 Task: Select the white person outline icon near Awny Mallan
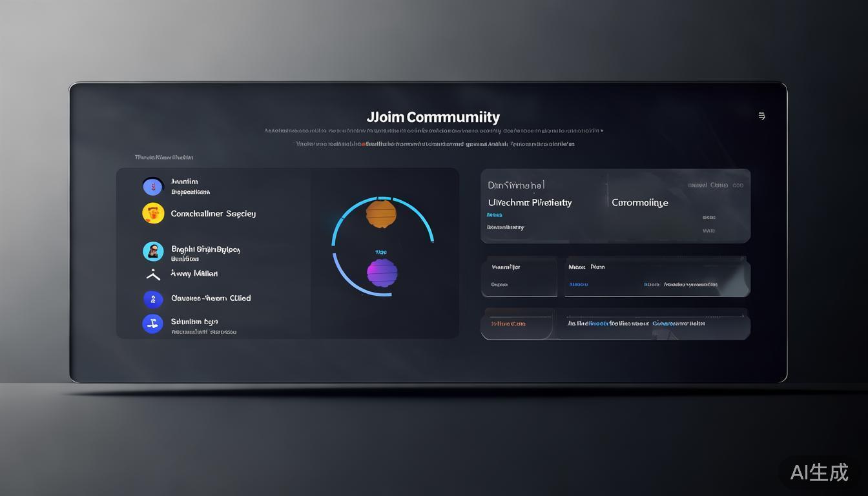153,274
